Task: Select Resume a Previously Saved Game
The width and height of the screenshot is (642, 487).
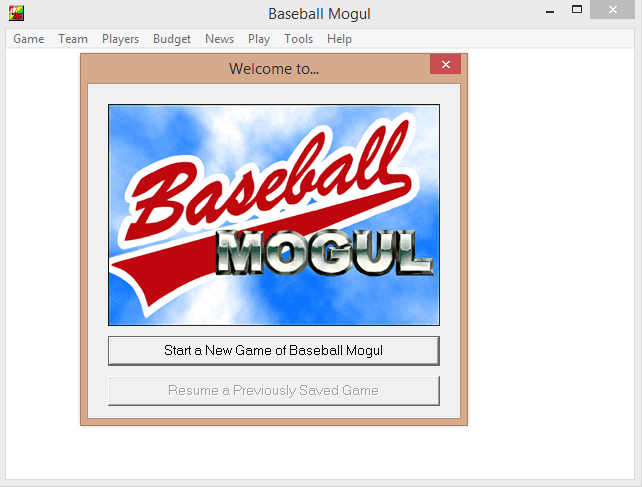Action: click(x=274, y=391)
